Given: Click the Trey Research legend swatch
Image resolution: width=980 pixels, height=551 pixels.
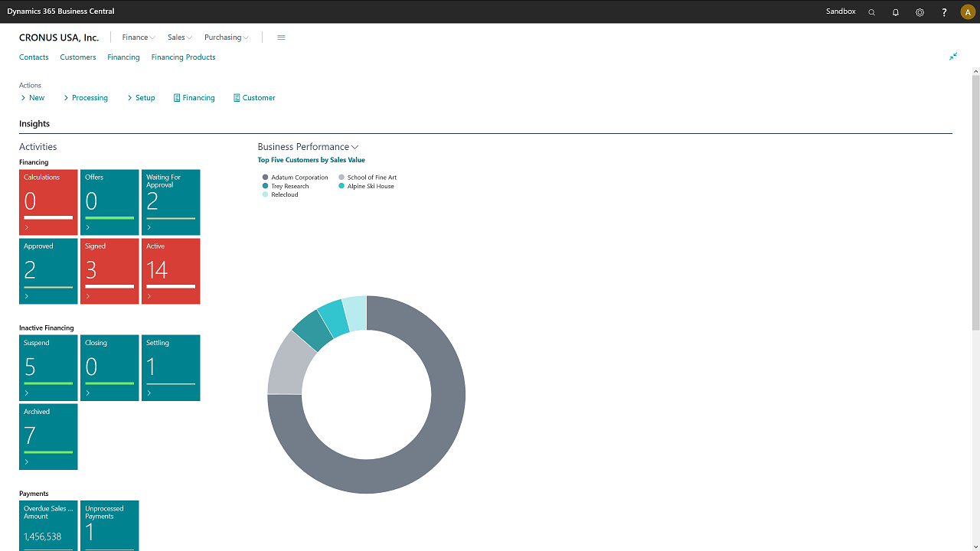Looking at the screenshot, I should pyautogui.click(x=265, y=186).
